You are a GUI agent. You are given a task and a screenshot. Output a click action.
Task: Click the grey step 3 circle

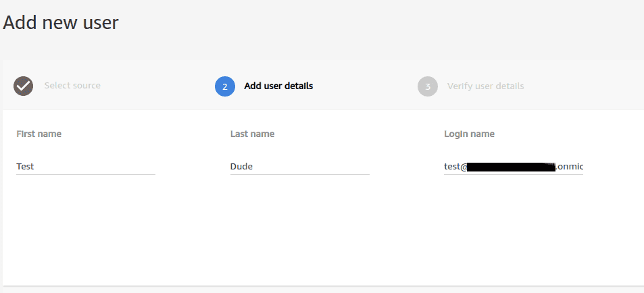tap(428, 86)
